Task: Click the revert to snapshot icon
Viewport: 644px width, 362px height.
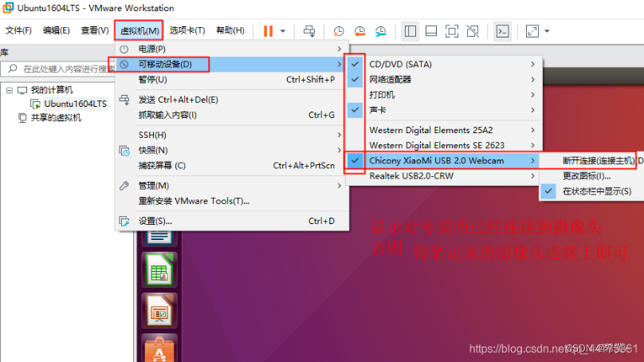Action: click(359, 31)
